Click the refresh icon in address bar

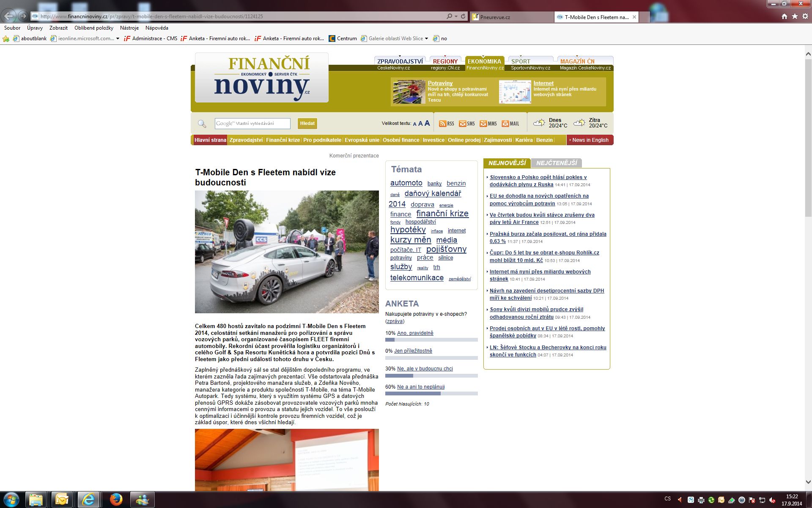pos(463,17)
